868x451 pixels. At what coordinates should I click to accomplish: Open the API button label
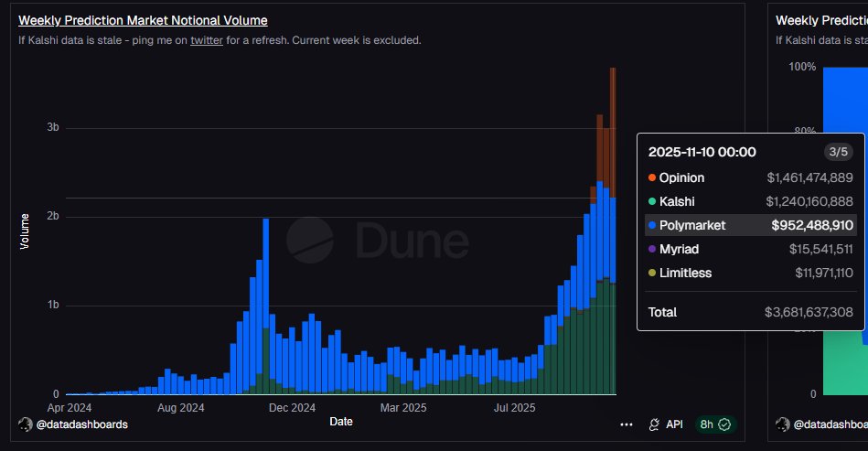click(674, 424)
